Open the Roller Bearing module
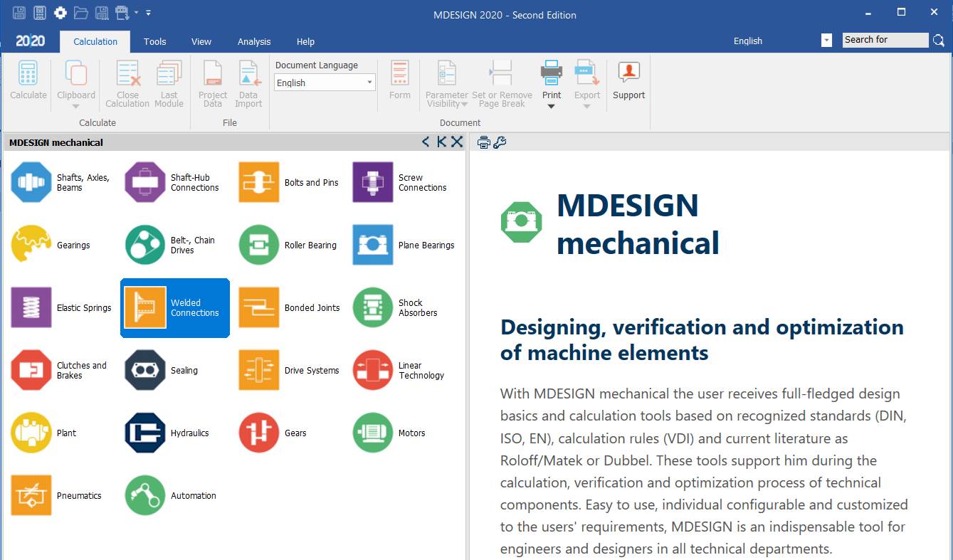This screenshot has height=560, width=953. click(x=289, y=245)
